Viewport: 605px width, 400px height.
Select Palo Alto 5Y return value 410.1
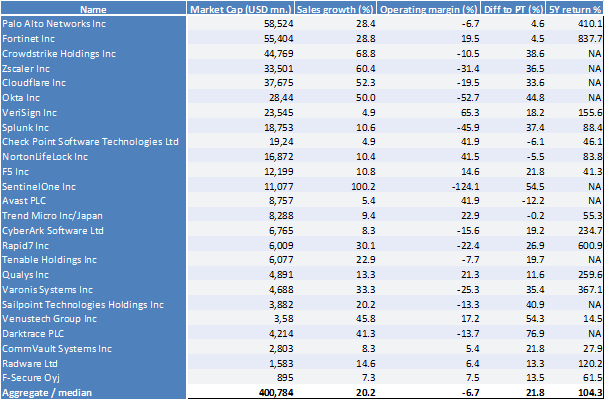(590, 24)
